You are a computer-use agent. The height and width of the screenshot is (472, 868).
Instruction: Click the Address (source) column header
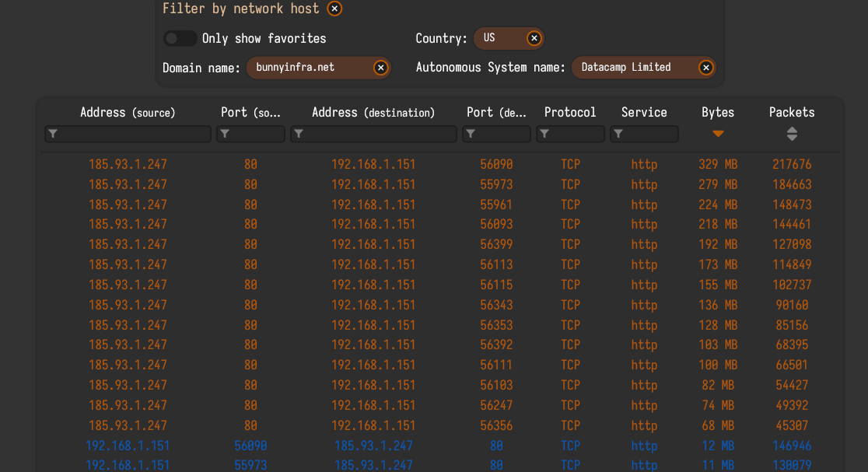click(128, 112)
